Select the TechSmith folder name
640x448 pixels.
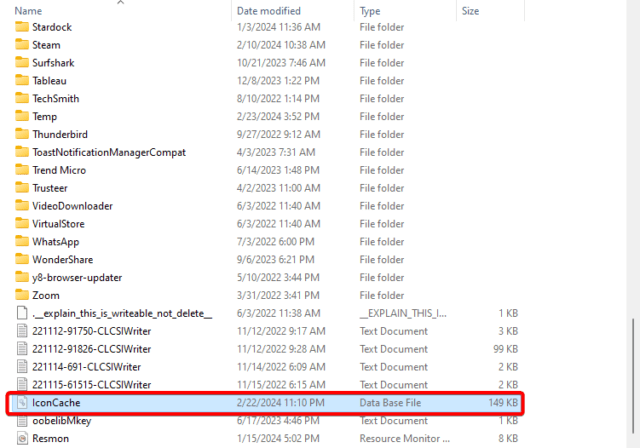[56, 99]
